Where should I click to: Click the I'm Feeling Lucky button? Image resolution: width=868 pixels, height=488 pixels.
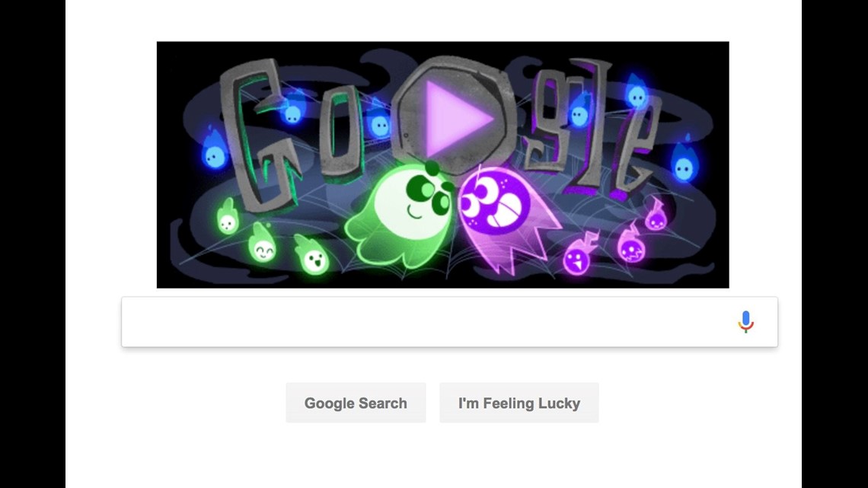click(x=519, y=403)
